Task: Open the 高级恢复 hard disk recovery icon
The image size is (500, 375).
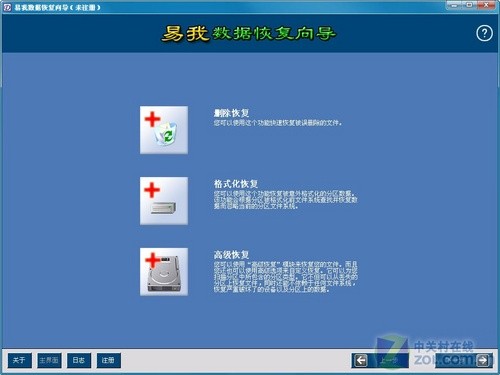Action: pyautogui.click(x=164, y=272)
